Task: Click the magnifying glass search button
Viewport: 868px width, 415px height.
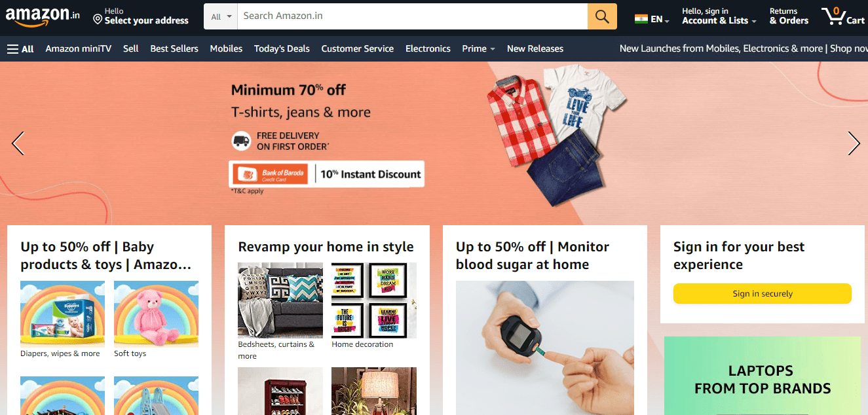Action: [602, 16]
